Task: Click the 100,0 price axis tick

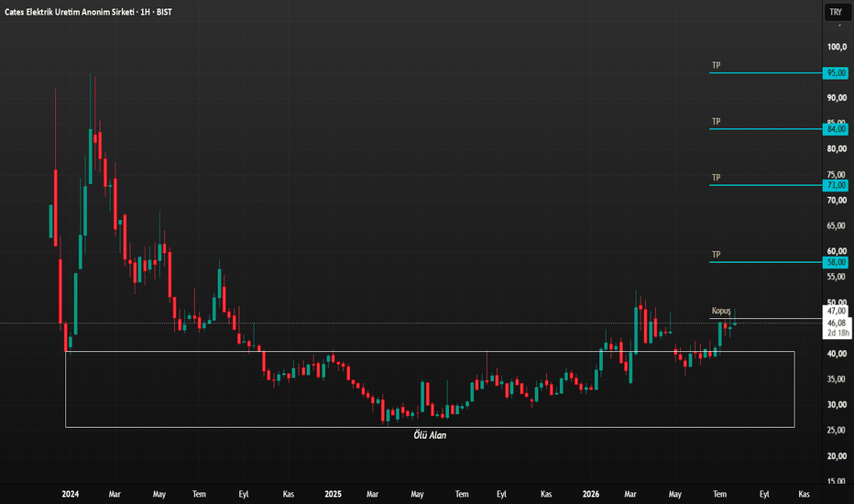Action: (838, 47)
